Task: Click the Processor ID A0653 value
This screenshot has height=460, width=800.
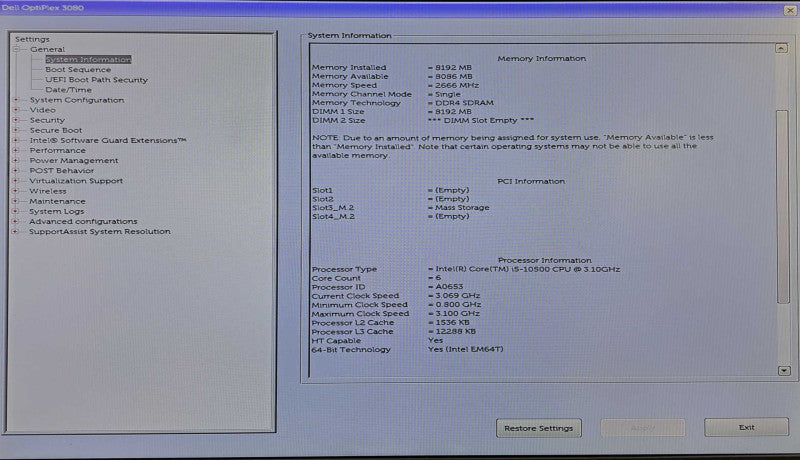Action: coord(449,287)
